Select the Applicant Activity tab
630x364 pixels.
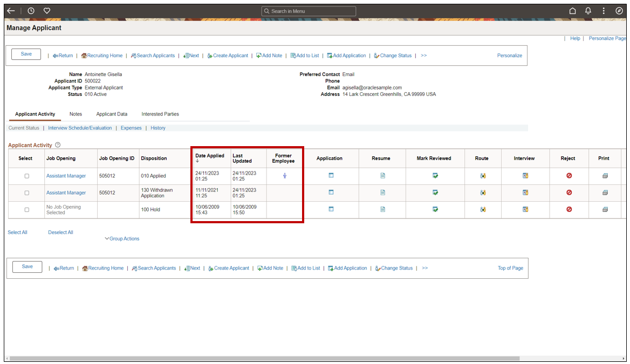pos(35,114)
